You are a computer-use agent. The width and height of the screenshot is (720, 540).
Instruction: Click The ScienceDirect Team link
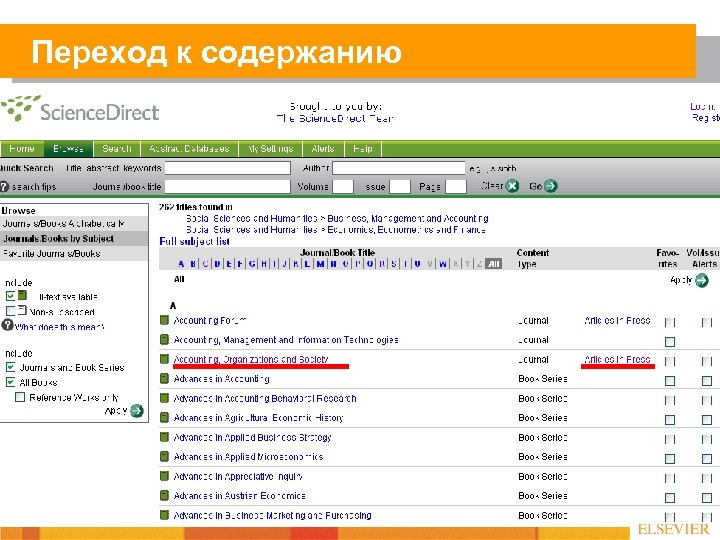click(335, 118)
